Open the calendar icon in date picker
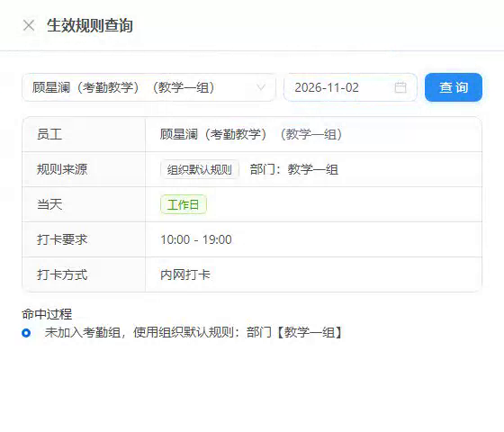 [x=400, y=87]
